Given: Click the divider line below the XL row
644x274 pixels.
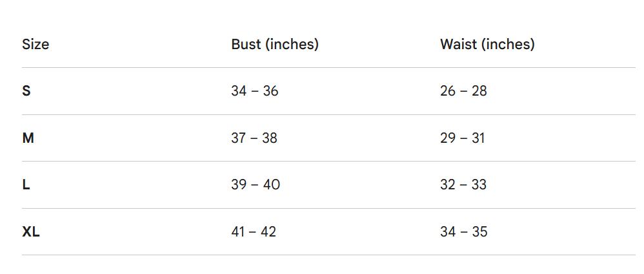Looking at the screenshot, I should pyautogui.click(x=328, y=255).
